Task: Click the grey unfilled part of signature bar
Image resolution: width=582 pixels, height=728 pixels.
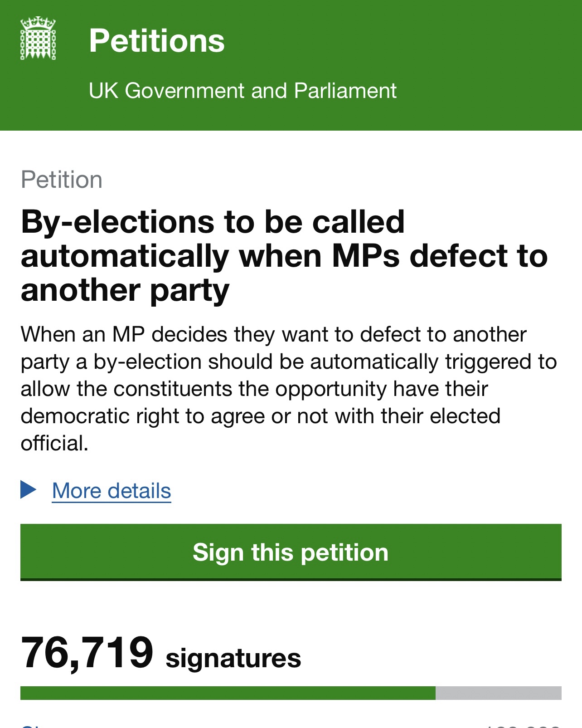Action: [x=498, y=693]
